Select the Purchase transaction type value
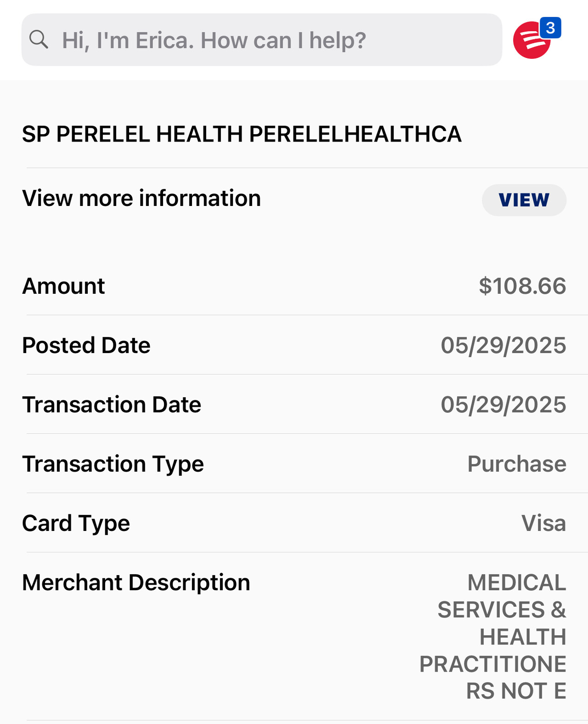The height and width of the screenshot is (724, 588). 517,464
